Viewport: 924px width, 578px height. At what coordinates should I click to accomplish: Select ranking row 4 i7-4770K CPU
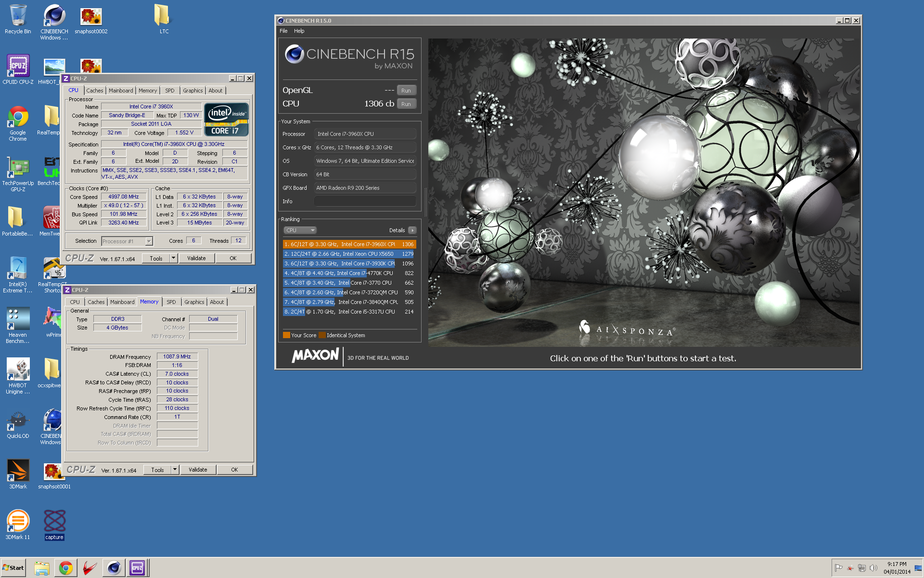[349, 273]
